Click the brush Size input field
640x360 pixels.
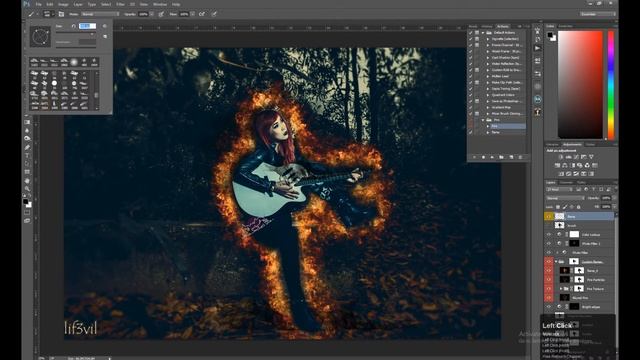(87, 26)
